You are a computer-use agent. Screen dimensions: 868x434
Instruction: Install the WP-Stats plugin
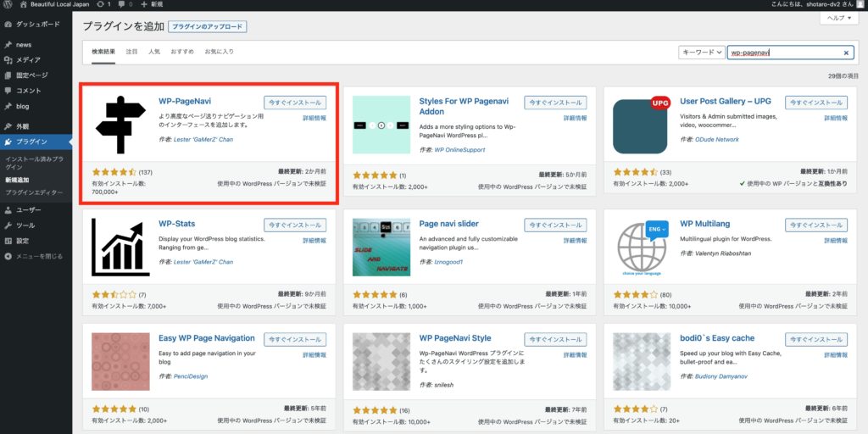pyautogui.click(x=295, y=225)
